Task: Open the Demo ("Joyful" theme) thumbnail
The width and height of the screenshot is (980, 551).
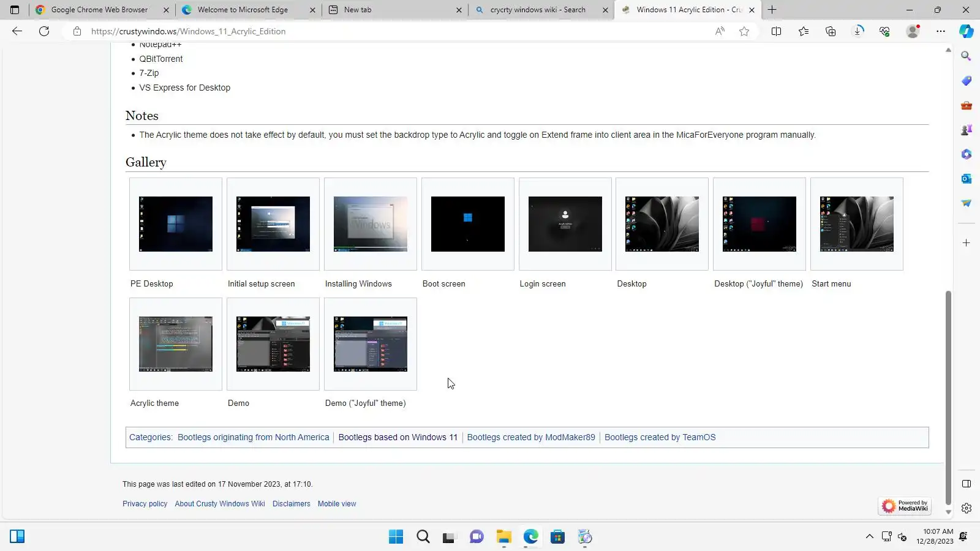Action: [371, 344]
